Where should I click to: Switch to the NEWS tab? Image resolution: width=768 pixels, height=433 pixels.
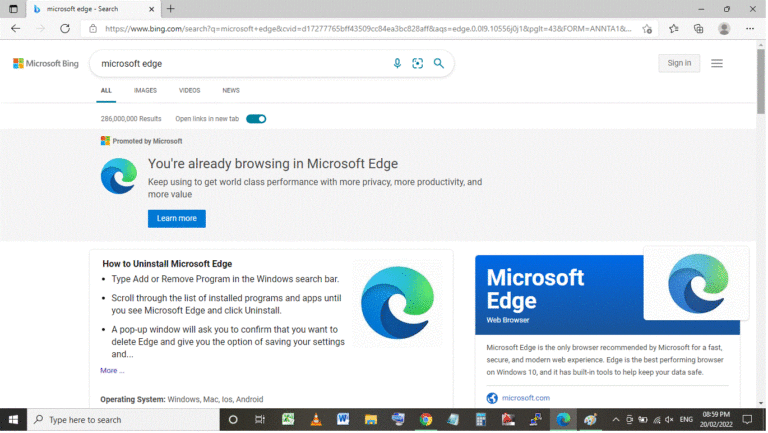[231, 91]
